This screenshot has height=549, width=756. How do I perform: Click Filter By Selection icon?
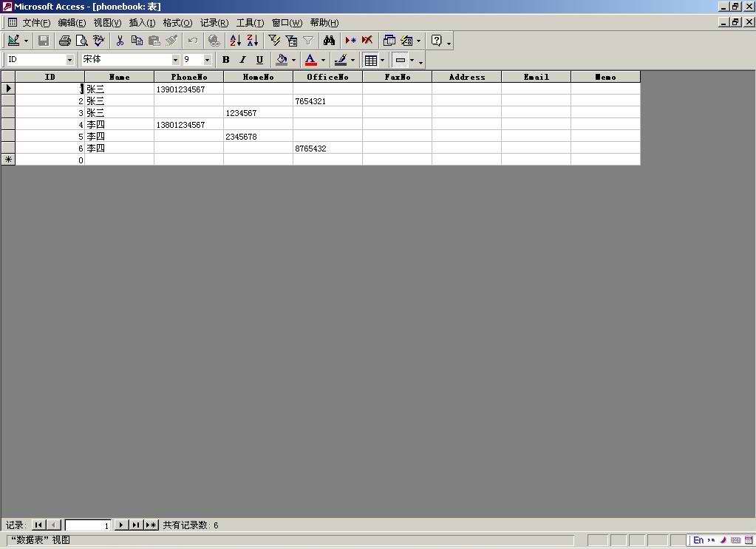click(x=274, y=41)
